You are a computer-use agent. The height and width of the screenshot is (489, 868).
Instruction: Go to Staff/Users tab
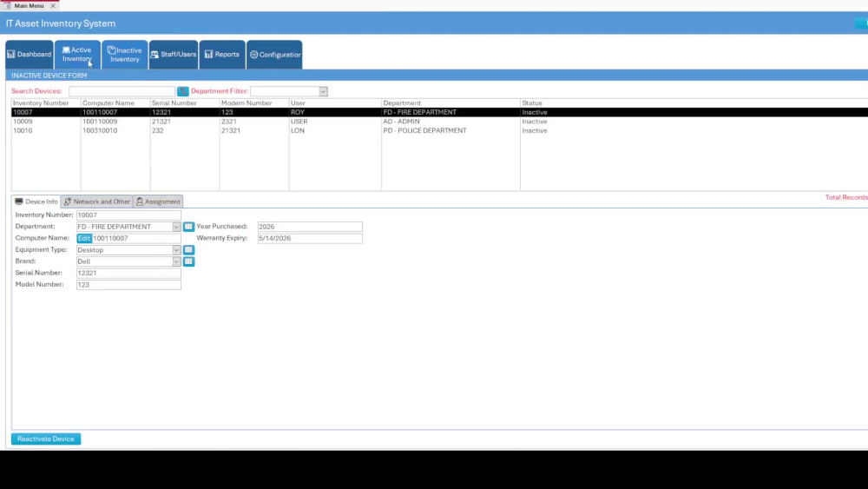coord(174,54)
